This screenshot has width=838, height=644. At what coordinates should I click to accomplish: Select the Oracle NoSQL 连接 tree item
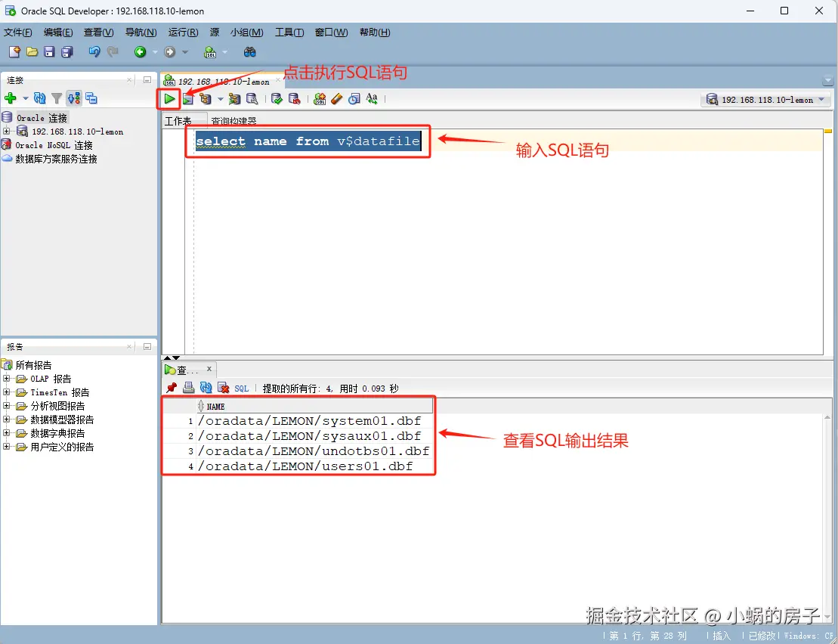click(x=54, y=145)
